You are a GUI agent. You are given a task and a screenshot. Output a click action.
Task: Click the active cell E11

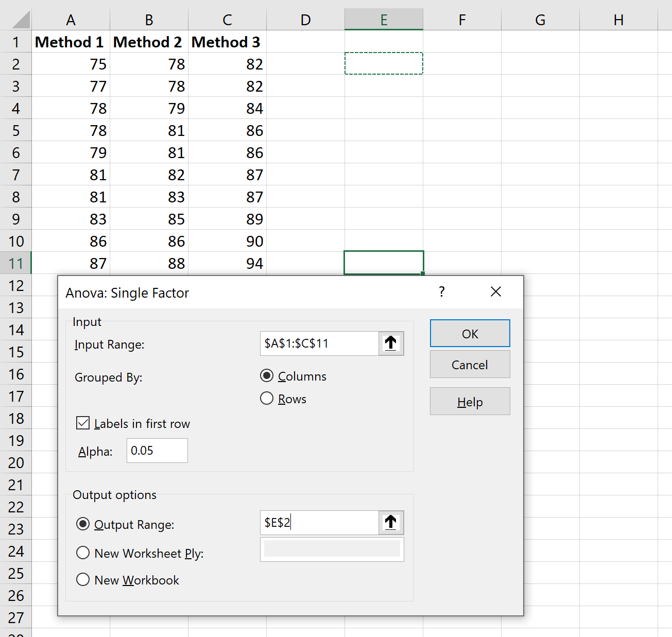coord(384,263)
